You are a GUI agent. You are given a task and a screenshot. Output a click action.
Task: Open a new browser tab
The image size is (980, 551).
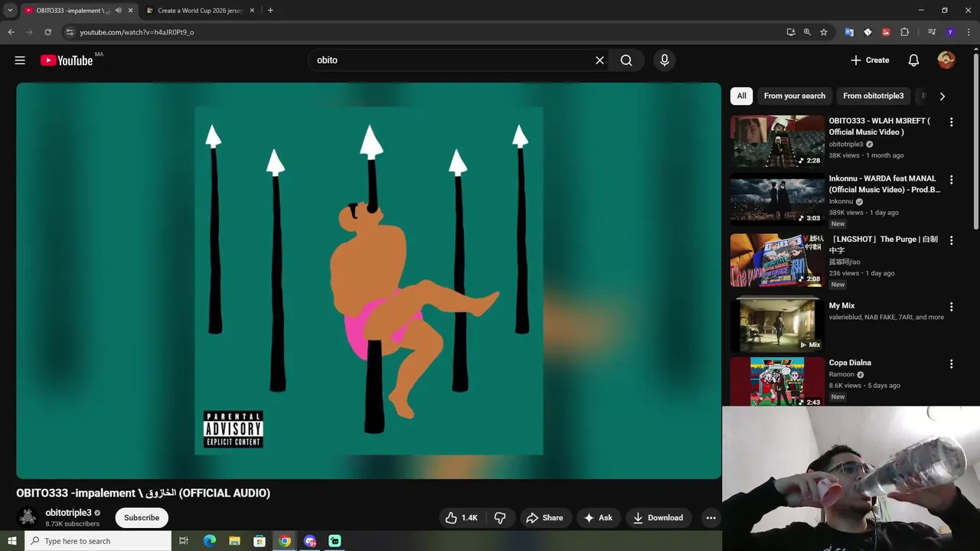270,11
